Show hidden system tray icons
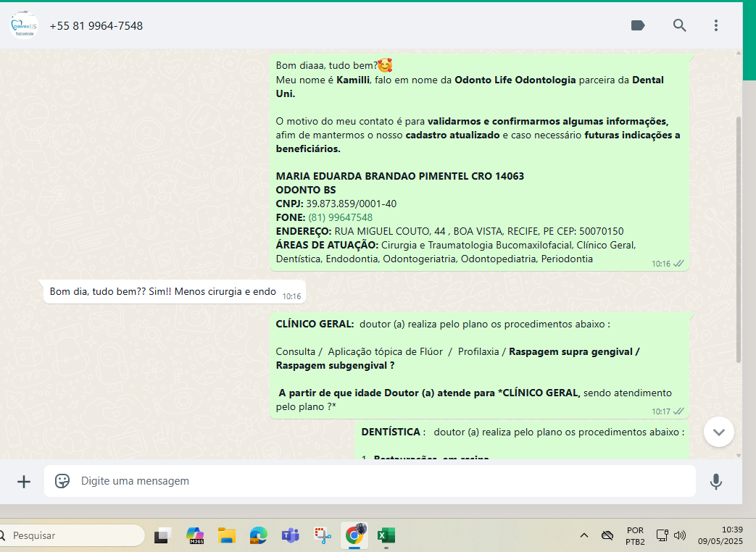Viewport: 756px width, 552px height. coord(584,535)
